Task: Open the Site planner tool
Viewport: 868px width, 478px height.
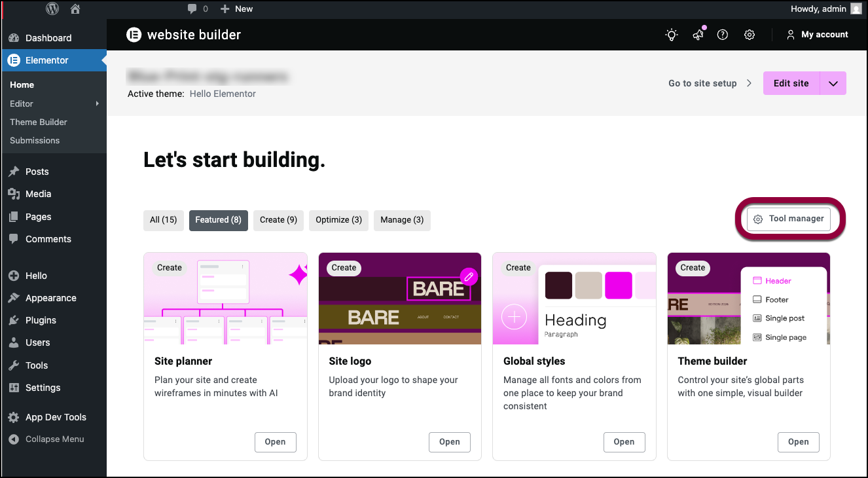Action: 275,442
